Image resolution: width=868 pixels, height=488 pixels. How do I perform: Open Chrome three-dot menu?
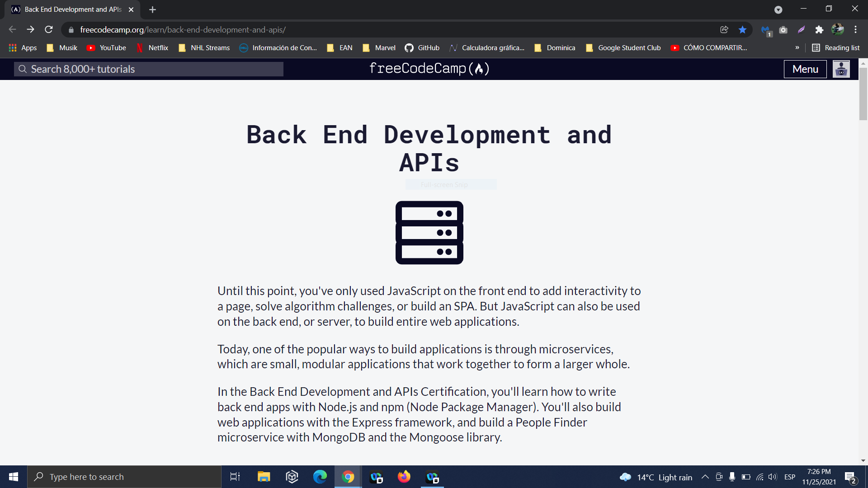[855, 30]
